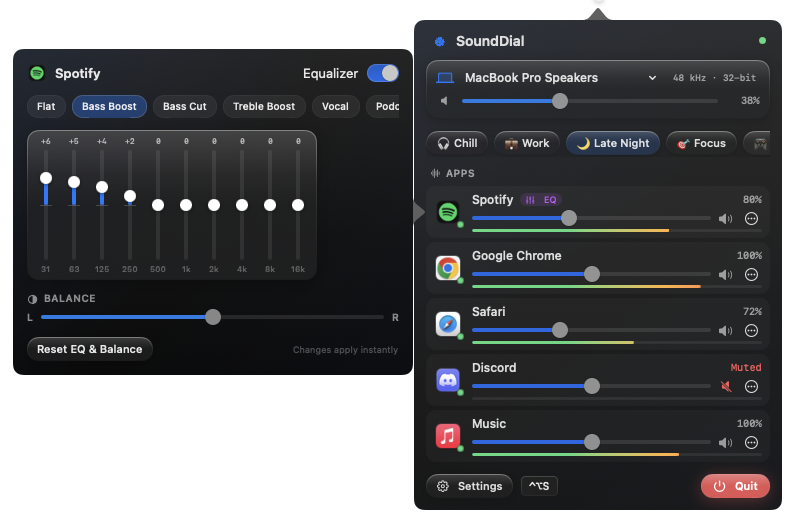Mute Google Chrome with its speaker icon
Image resolution: width=795 pixels, height=523 pixels.
click(x=726, y=275)
